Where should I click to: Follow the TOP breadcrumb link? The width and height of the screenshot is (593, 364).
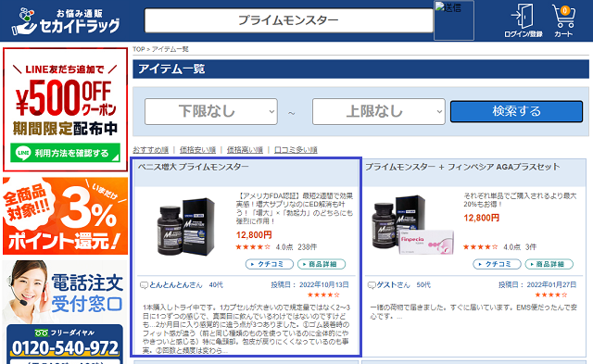click(138, 49)
